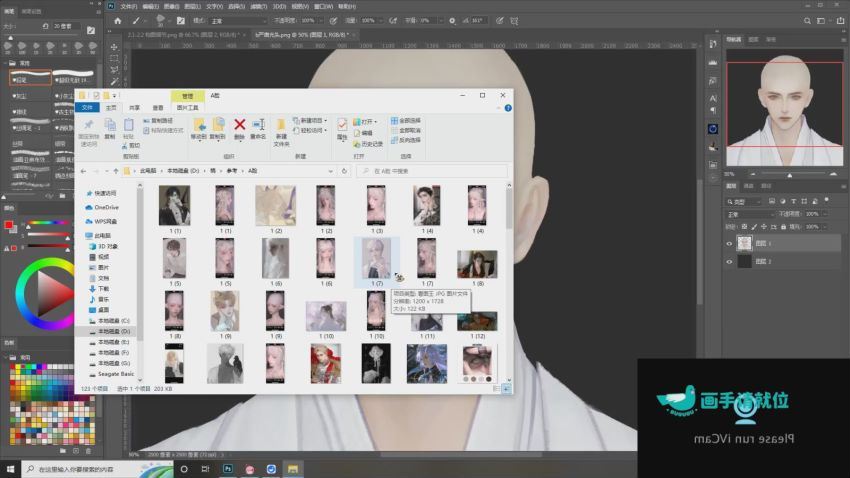Click Invert Selection in Explorer ribbon
This screenshot has width=850, height=478.
click(405, 140)
